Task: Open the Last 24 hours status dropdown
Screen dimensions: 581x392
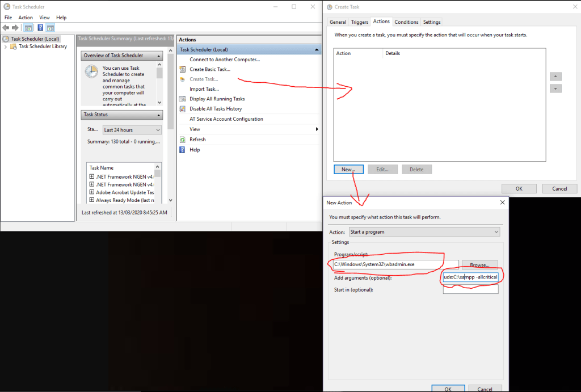Action: pyautogui.click(x=133, y=130)
